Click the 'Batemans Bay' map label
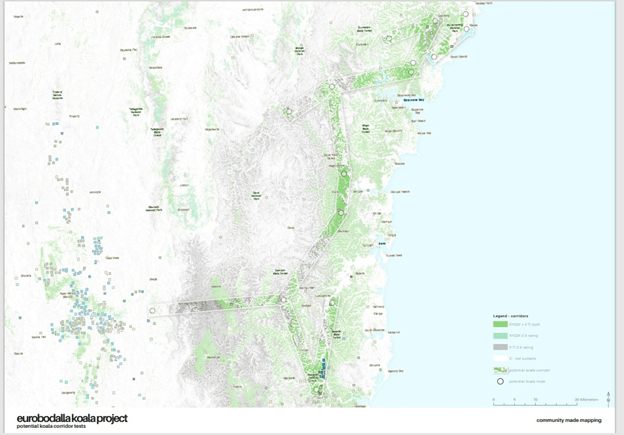The height and width of the screenshot is (435, 624). coord(415,101)
